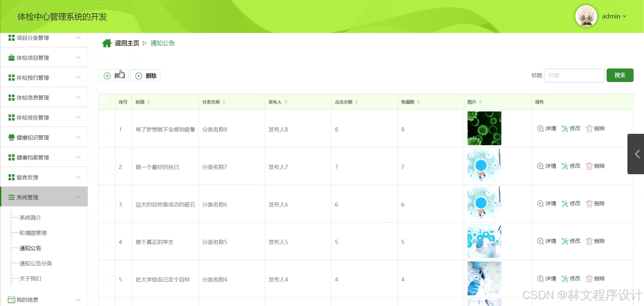
Task: Open 详情 for row 在大学给自己定个目标
Action: [547, 279]
